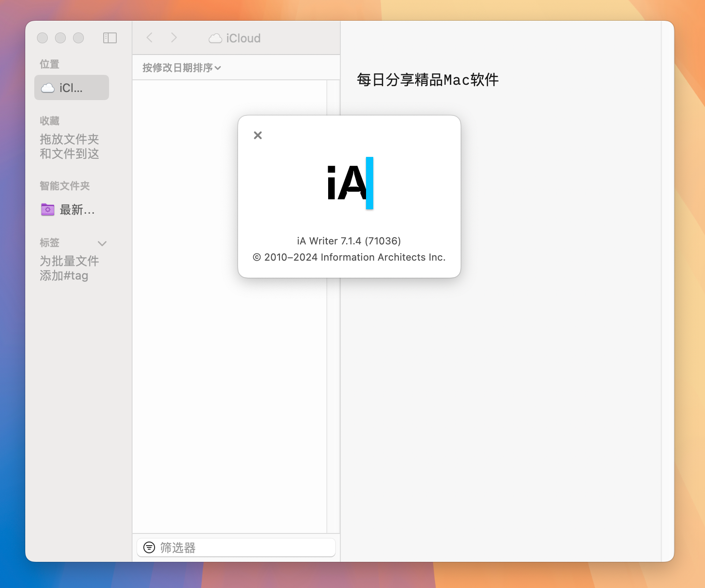Click the window's middle traffic light button
The width and height of the screenshot is (705, 588).
tap(60, 38)
